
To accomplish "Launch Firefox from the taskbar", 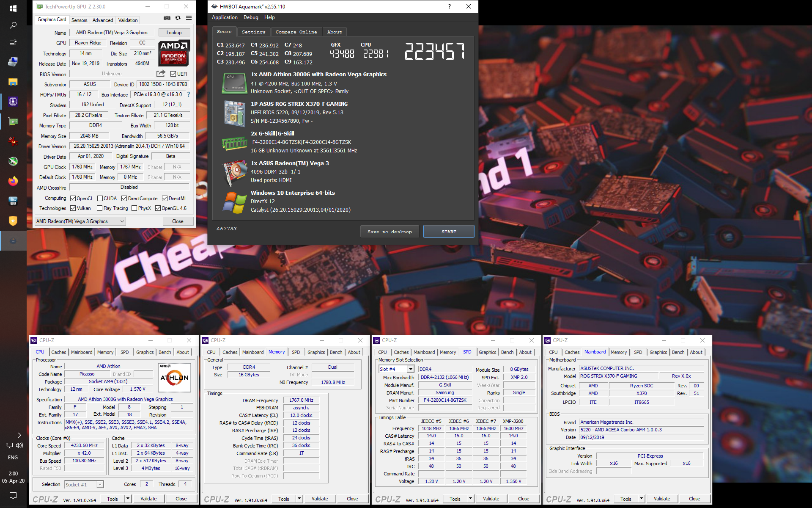I will pos(13,181).
